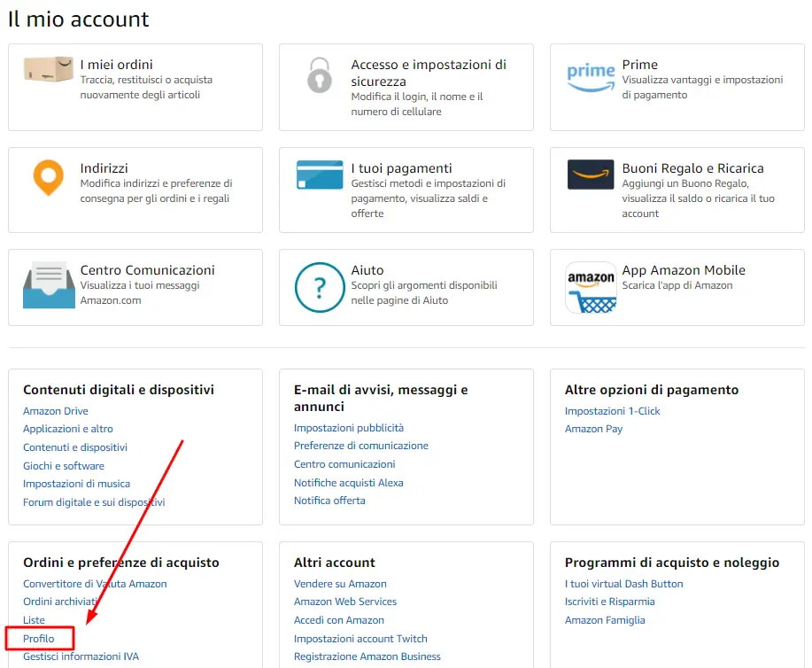The width and height of the screenshot is (812, 668).
Task: Click Gestisci informazioni IVA link
Action: [x=81, y=656]
